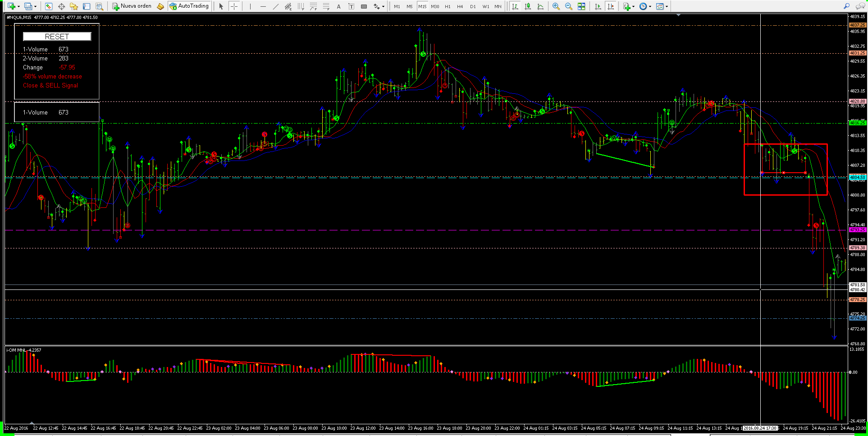Click the zoom in magnifier icon
This screenshot has height=436, width=868.
click(556, 6)
